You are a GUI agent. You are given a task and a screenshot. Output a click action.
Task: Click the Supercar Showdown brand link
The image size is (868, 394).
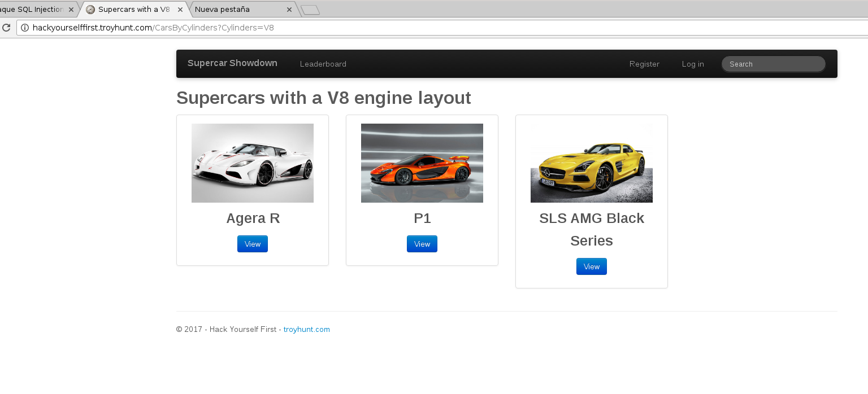232,63
